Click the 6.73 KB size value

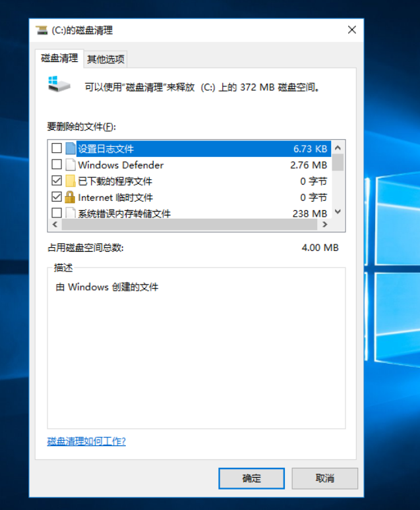[310, 149]
